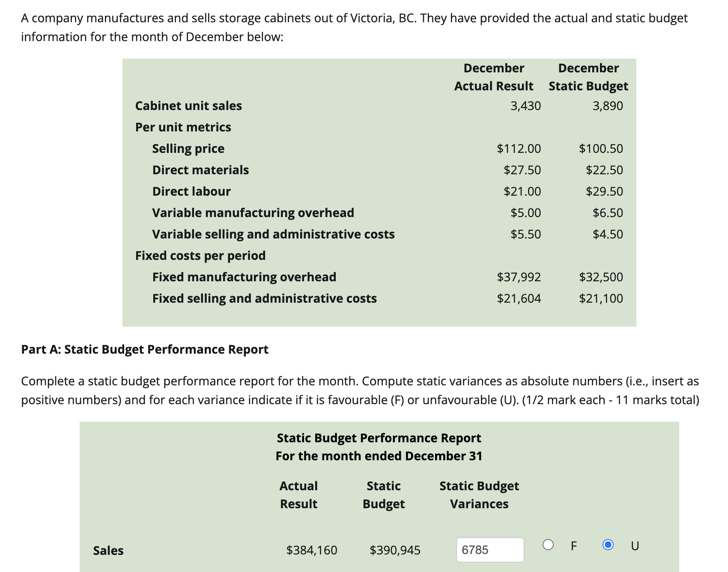The height and width of the screenshot is (572, 728).
Task: Click the 'Fixed manufacturing overhead' label
Action: (244, 277)
